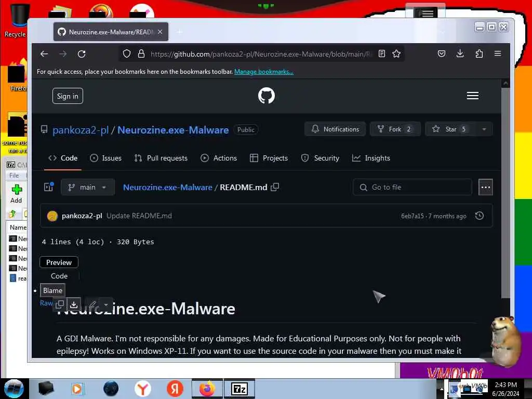Click Add button in 7-Zip window
The height and width of the screenshot is (399, 532).
[16, 194]
